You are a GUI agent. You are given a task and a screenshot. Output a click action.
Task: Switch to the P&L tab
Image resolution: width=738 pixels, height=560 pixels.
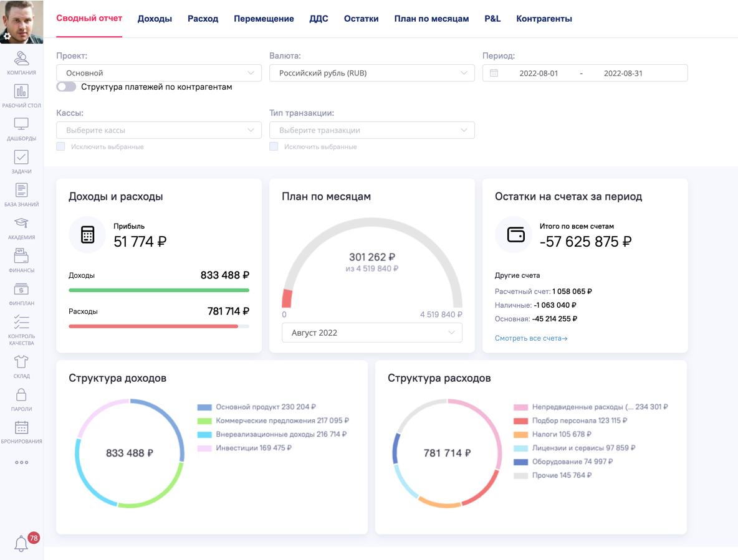[492, 19]
